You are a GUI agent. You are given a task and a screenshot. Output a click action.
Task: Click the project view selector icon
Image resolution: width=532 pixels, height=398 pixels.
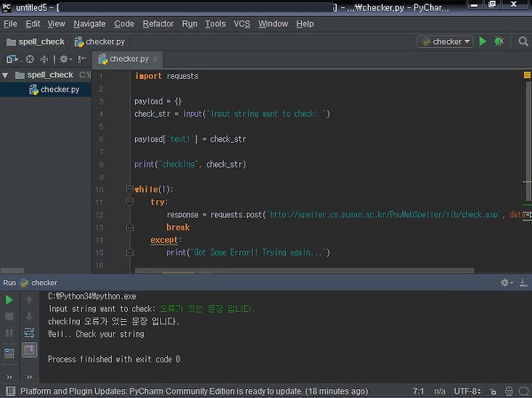[12, 59]
